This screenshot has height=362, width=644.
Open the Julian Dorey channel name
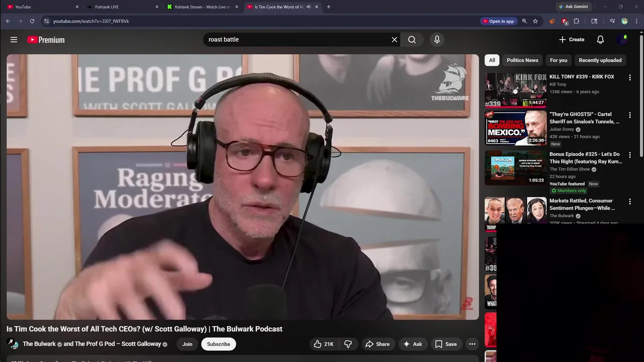coord(561,129)
